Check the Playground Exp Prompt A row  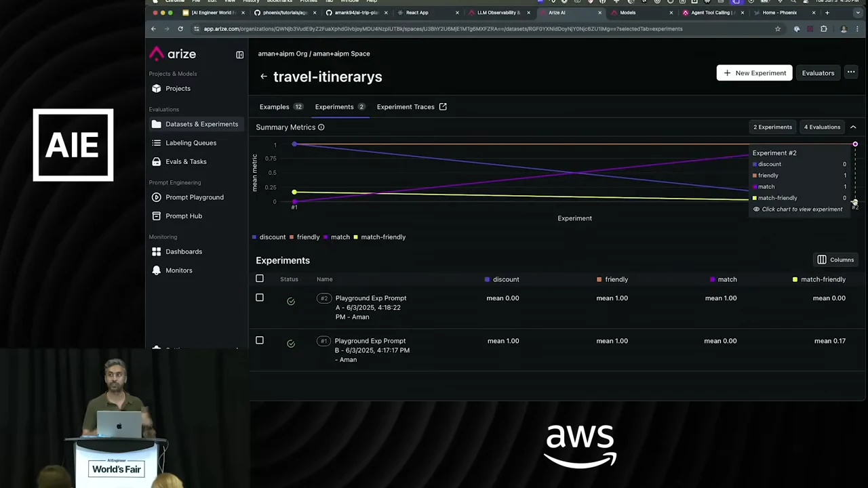click(260, 298)
